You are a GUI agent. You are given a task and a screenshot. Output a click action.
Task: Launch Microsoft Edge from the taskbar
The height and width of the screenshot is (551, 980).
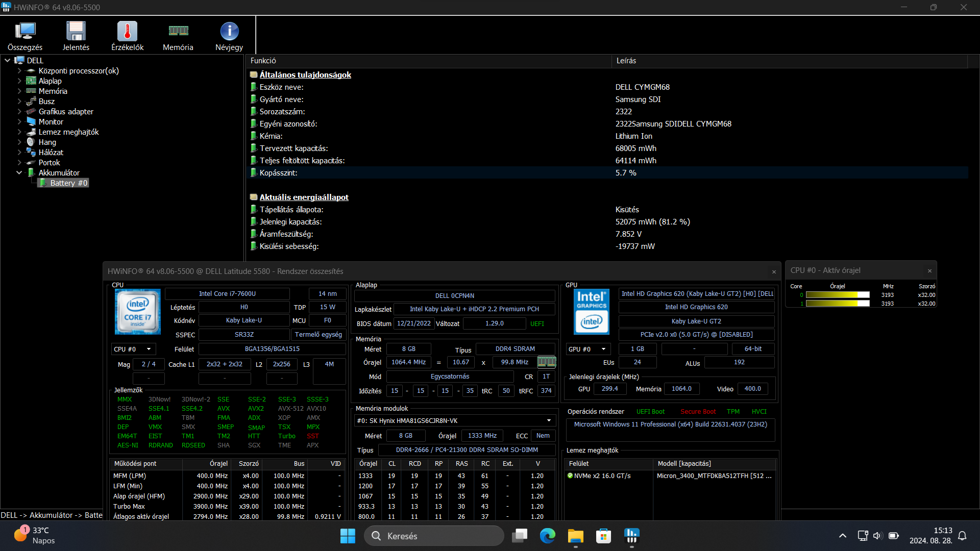[x=548, y=536]
